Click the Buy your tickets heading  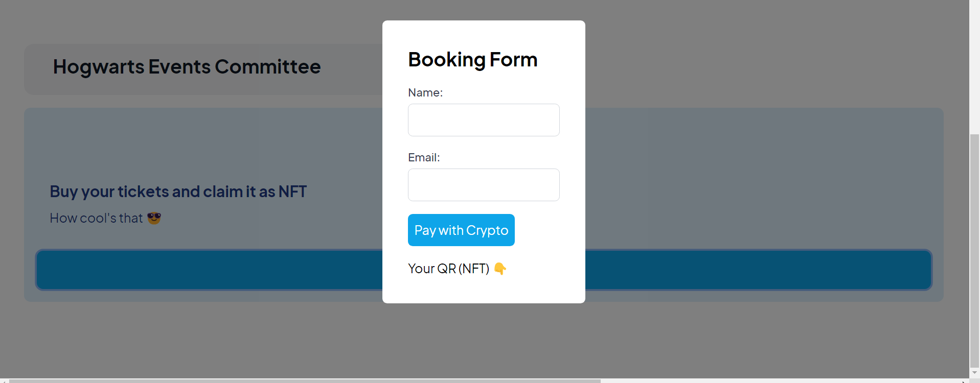click(x=178, y=192)
